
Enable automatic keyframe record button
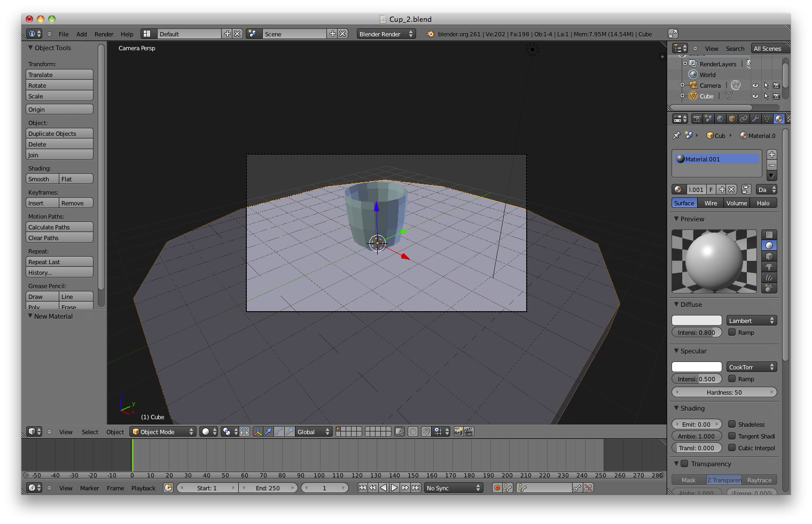click(497, 488)
